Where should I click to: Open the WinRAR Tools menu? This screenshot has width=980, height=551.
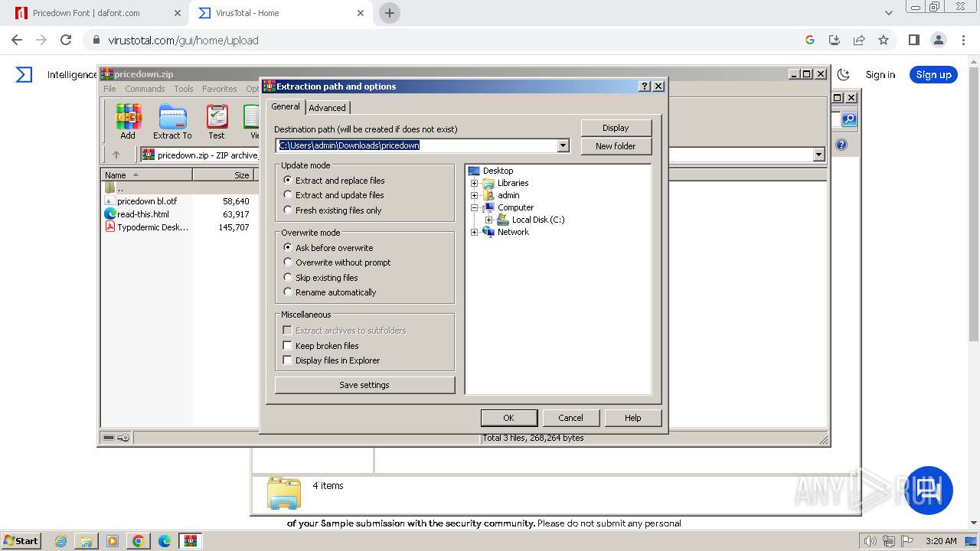tap(184, 89)
